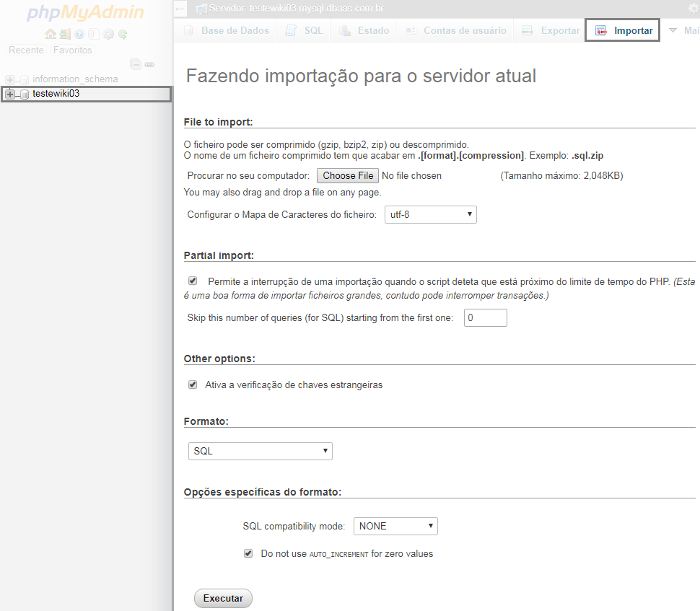This screenshot has height=611, width=700.
Task: Click the phpMyAdmin home icon
Action: coord(51,34)
